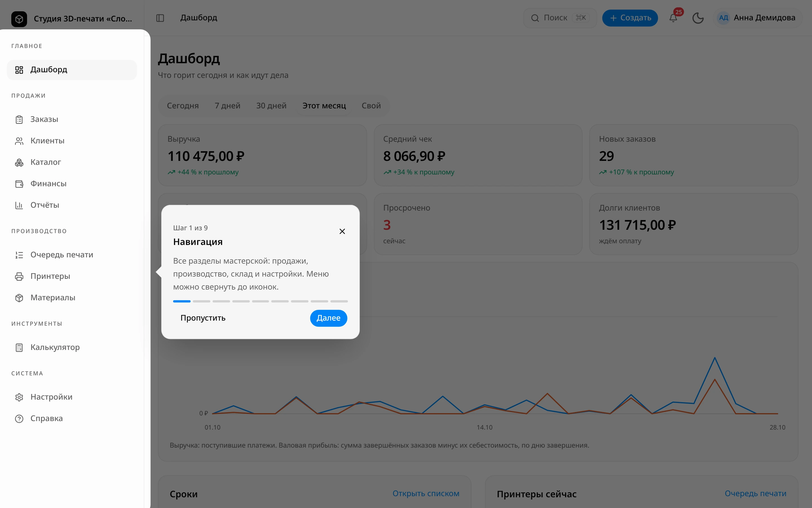Open notifications bell with 25 badge

pos(673,18)
